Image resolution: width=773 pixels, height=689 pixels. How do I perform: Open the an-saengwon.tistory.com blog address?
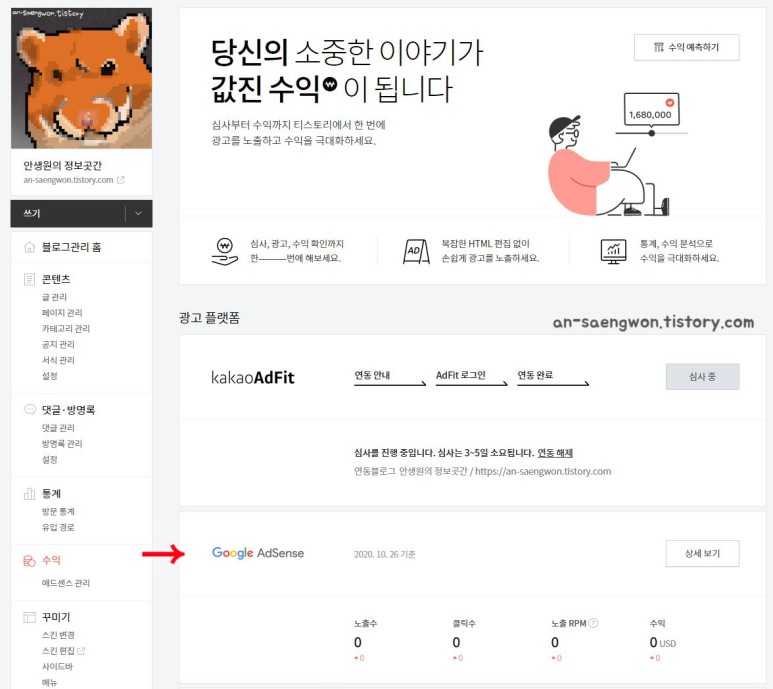[69, 180]
